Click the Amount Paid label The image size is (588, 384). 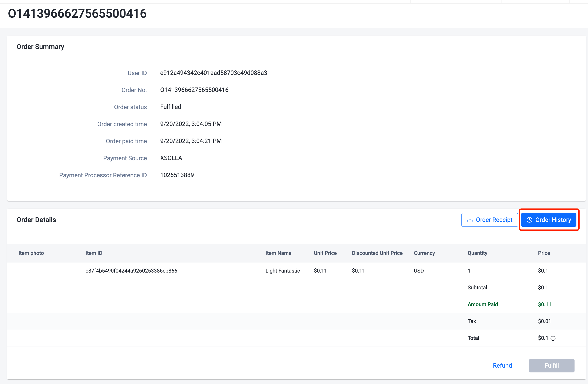coord(483,304)
